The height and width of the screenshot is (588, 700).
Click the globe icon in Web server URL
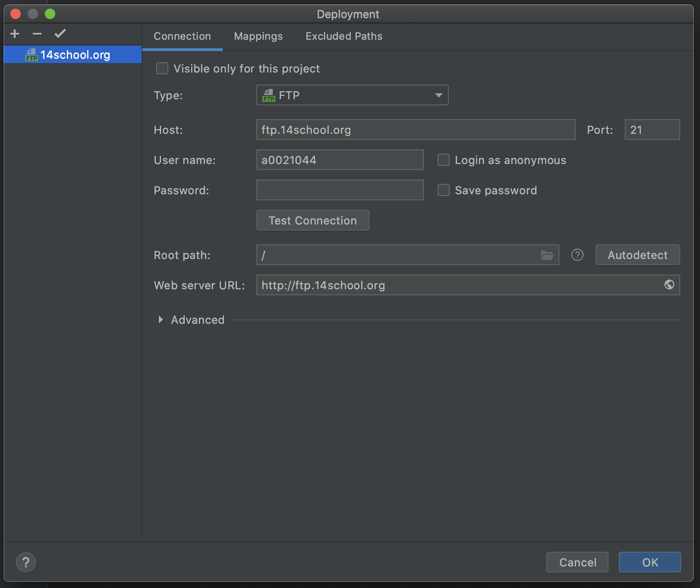pyautogui.click(x=669, y=285)
